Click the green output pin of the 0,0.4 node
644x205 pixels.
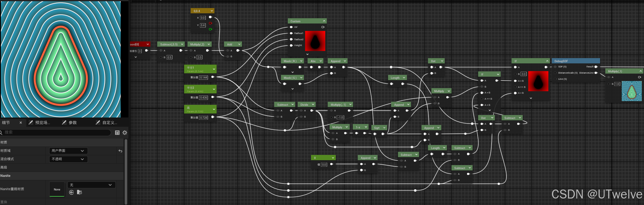coord(210,29)
